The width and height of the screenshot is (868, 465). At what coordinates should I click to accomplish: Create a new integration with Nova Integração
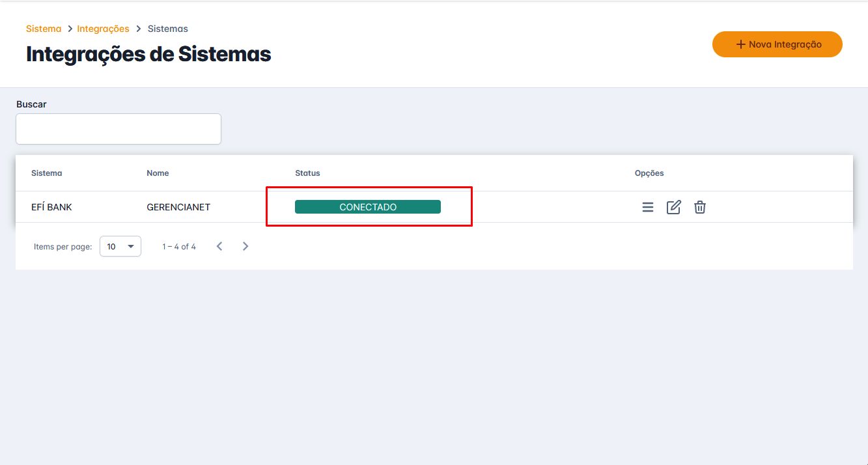click(777, 44)
